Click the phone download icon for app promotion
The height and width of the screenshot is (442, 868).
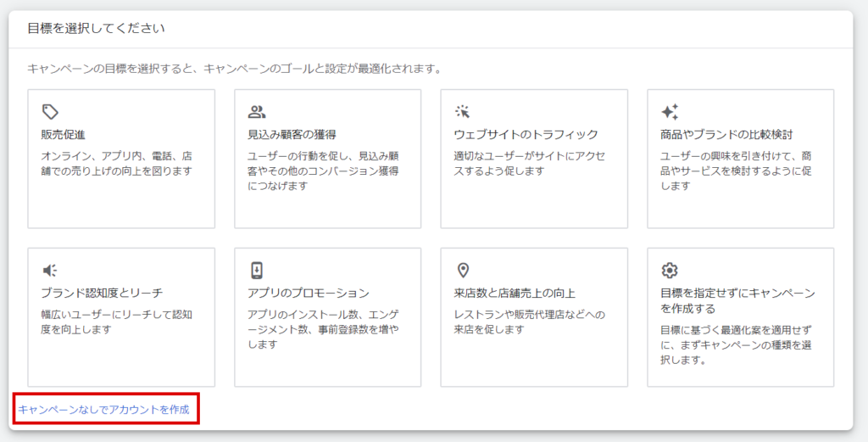tap(257, 271)
